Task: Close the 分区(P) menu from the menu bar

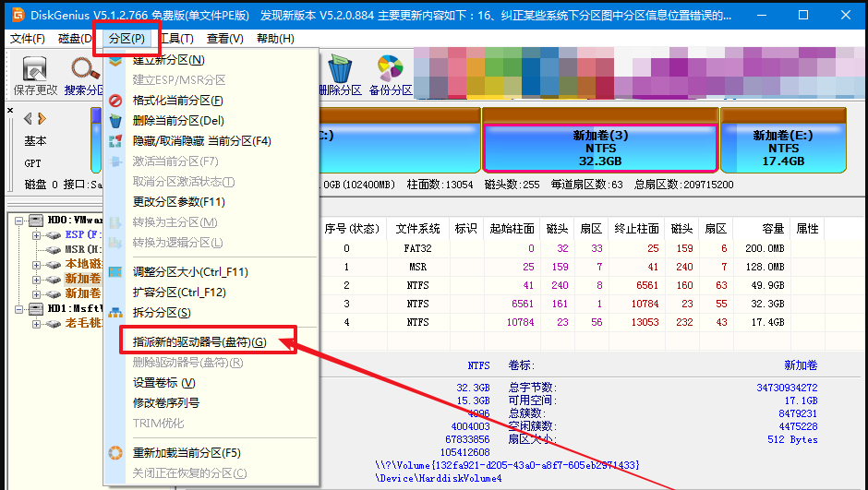Action: click(x=127, y=39)
